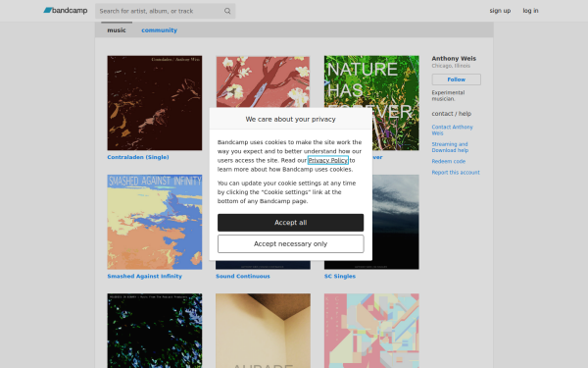This screenshot has height=368, width=588.
Task: Open Streaming and Download help link
Action: 450,147
